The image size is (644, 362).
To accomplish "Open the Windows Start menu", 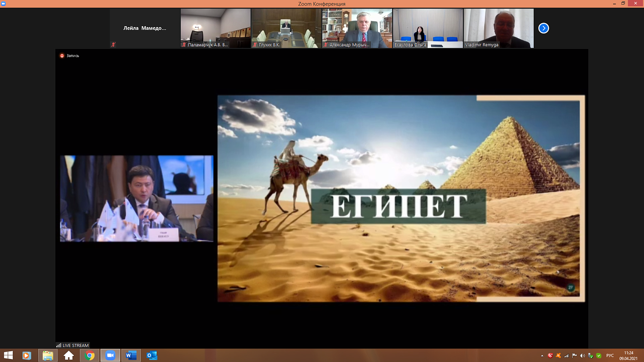I will (x=8, y=356).
